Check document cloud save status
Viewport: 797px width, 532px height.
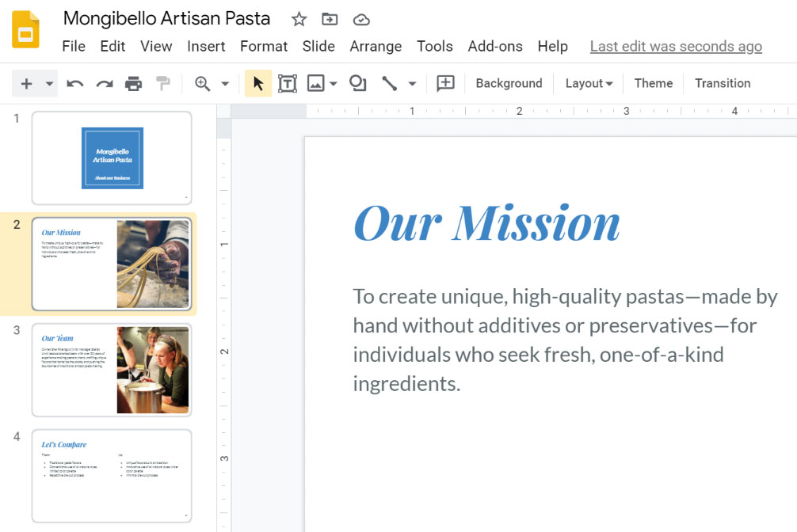pos(361,18)
